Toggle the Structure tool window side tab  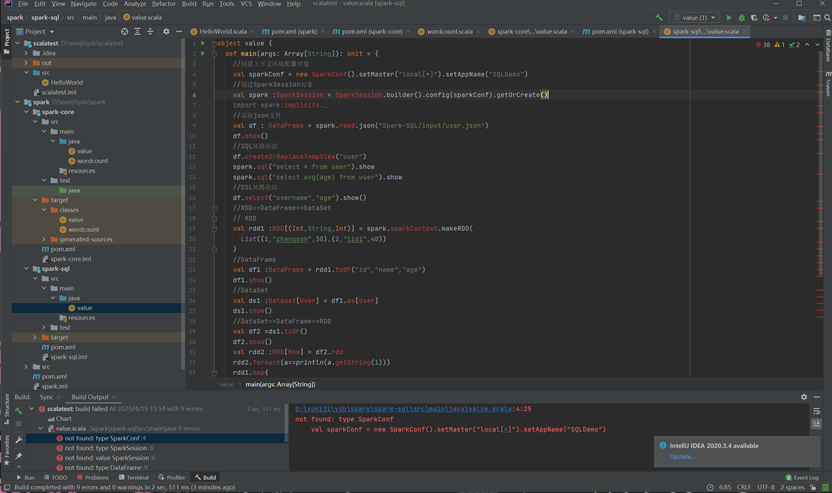[6, 409]
